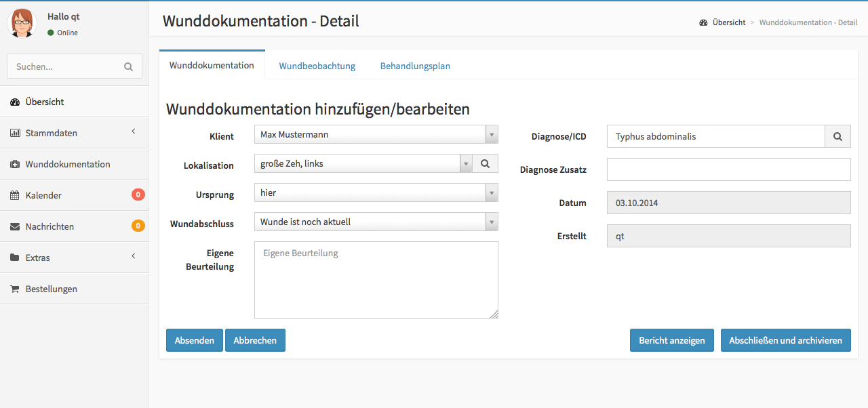Click the magnifier icon in sidebar search

click(x=129, y=66)
